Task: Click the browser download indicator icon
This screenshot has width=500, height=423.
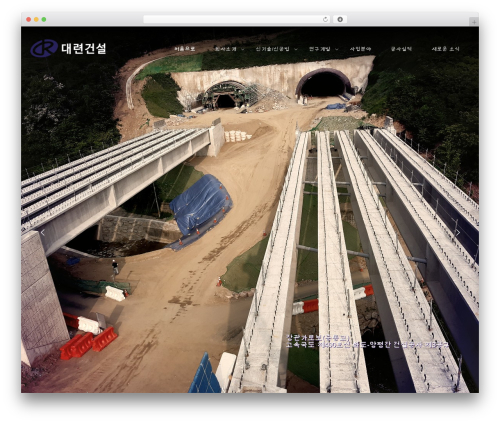Action: pyautogui.click(x=340, y=19)
